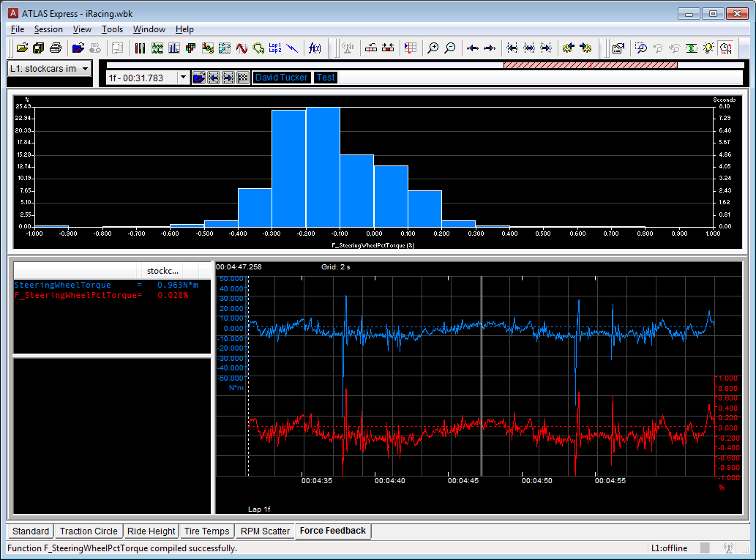
Task: Click the tallest histogram bar at -0.200
Action: pyautogui.click(x=323, y=167)
